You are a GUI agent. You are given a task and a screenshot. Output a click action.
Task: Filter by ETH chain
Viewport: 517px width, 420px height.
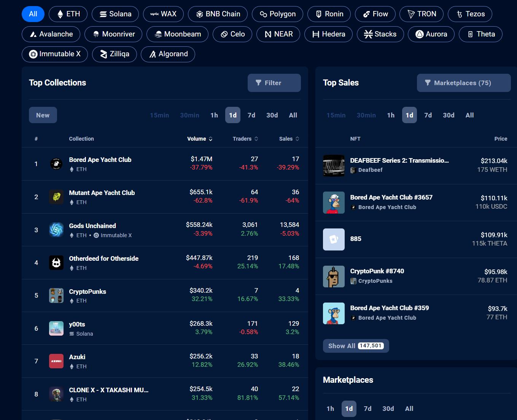coord(68,14)
